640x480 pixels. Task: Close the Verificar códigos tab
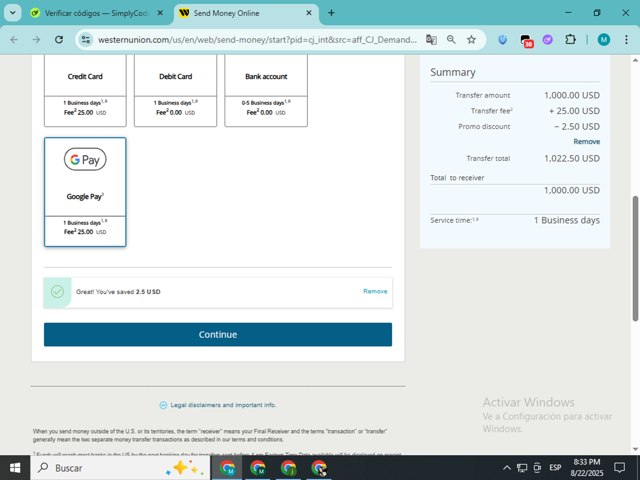point(160,13)
